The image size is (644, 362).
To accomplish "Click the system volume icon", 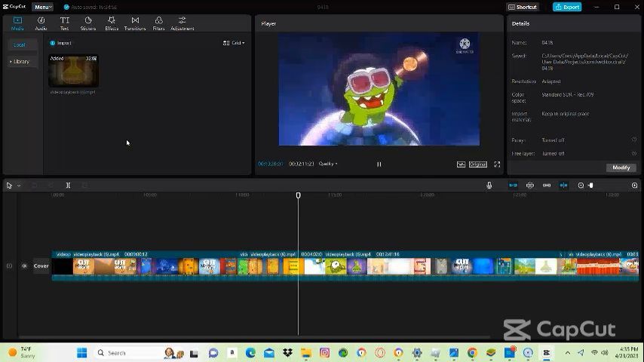I will point(605,352).
